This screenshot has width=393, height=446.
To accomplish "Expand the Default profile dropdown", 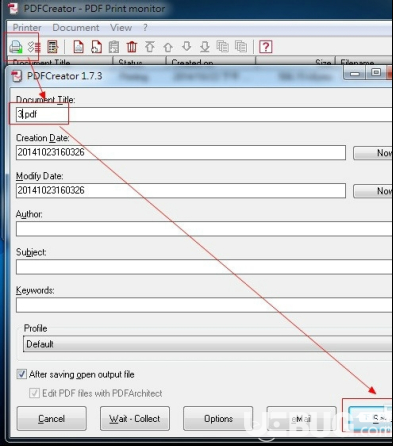I will [x=208, y=344].
